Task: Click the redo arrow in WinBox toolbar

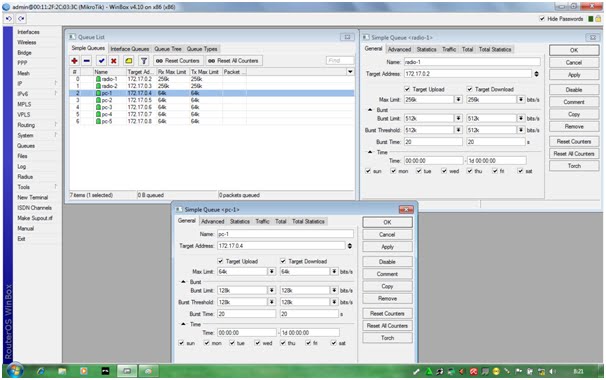Action: pyautogui.click(x=21, y=18)
